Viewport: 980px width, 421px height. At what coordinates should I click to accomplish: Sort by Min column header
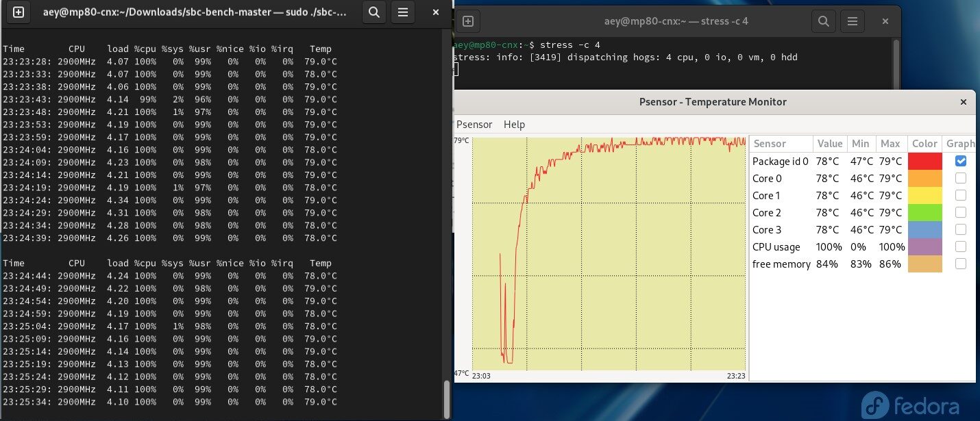pyautogui.click(x=861, y=144)
